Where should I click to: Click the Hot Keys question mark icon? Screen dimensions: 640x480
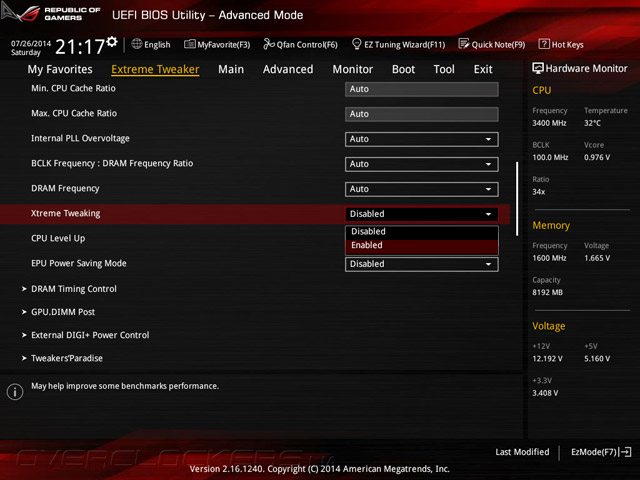pyautogui.click(x=544, y=44)
